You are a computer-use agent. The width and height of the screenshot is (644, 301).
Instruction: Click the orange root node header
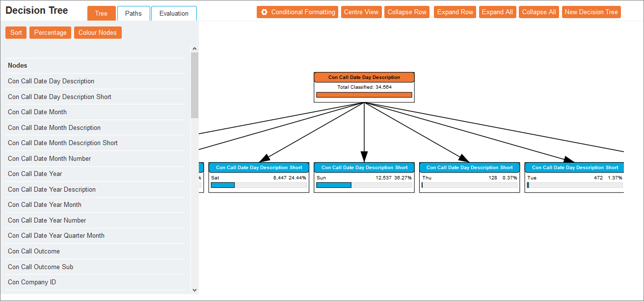364,77
